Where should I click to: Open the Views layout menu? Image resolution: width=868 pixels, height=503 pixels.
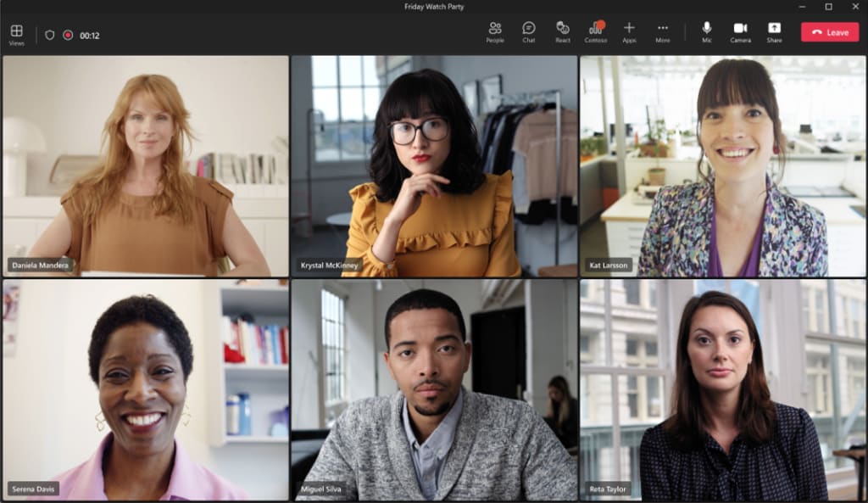pos(17,35)
